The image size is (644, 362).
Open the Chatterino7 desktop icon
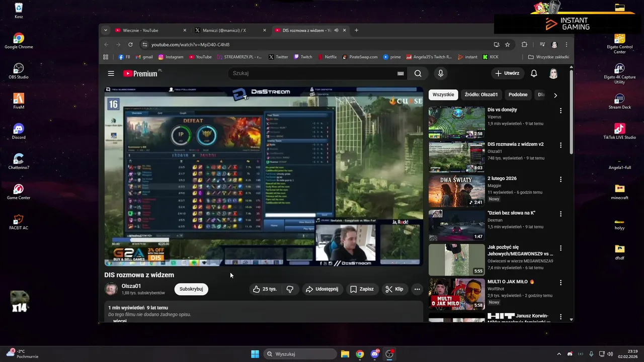click(x=19, y=161)
